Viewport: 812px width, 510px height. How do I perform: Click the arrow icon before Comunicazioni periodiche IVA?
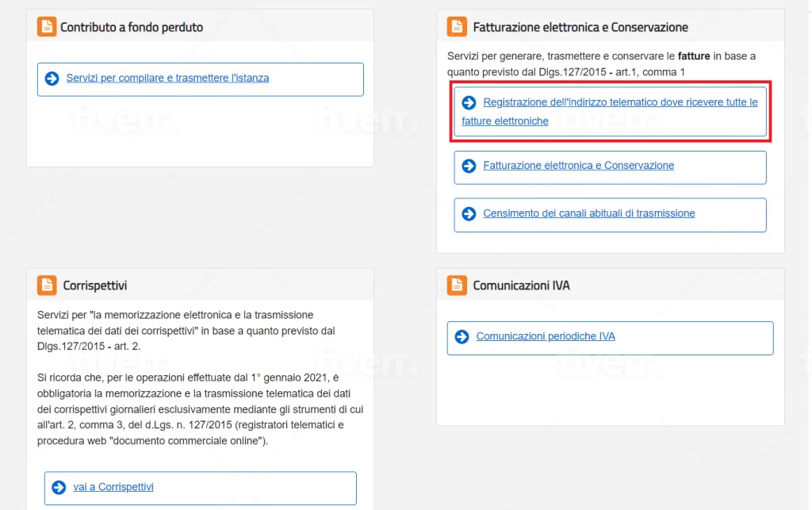462,337
